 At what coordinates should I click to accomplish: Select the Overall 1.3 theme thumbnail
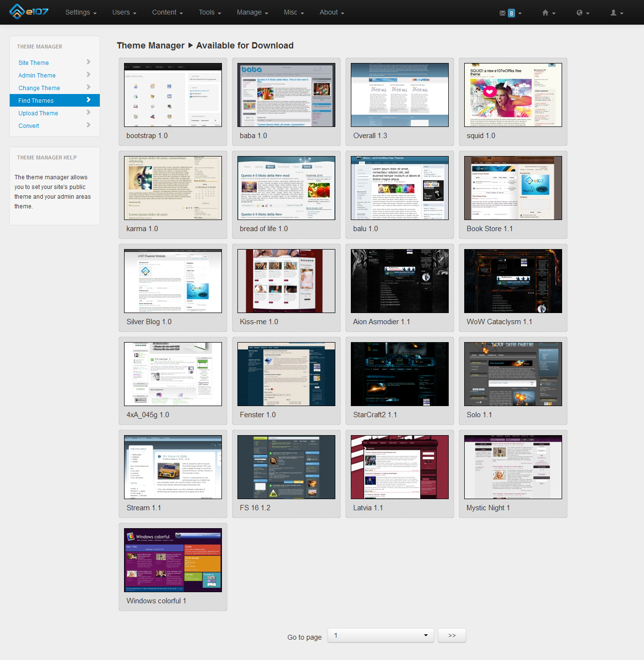coord(400,95)
